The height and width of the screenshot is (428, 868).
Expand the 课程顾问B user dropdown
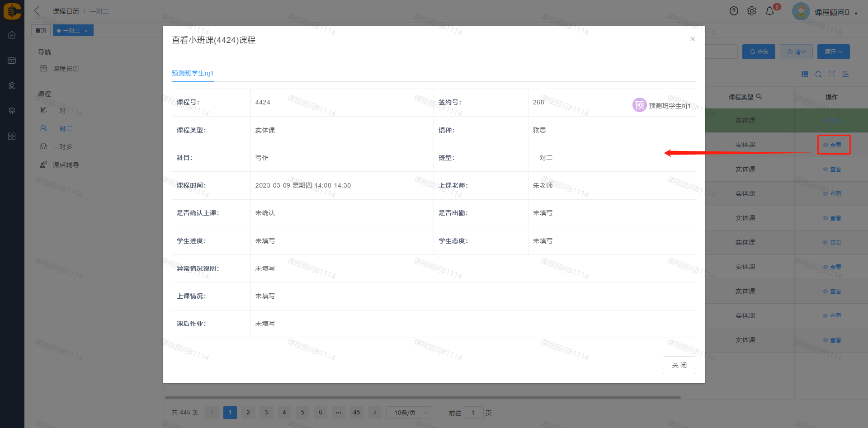[835, 13]
